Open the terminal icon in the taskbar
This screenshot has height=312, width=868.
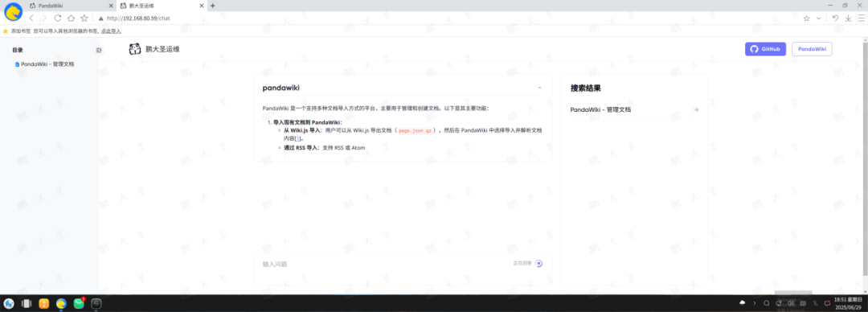(x=96, y=304)
